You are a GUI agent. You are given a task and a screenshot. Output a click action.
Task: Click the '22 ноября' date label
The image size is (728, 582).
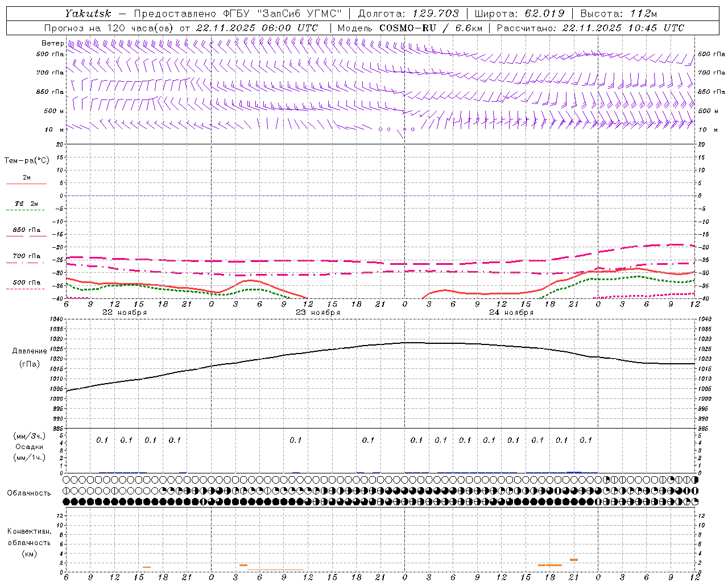125,313
